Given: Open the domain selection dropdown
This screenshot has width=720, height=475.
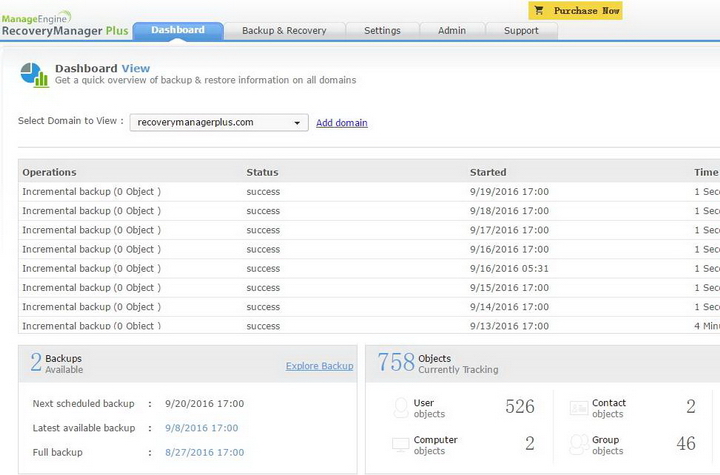Looking at the screenshot, I should [219, 123].
